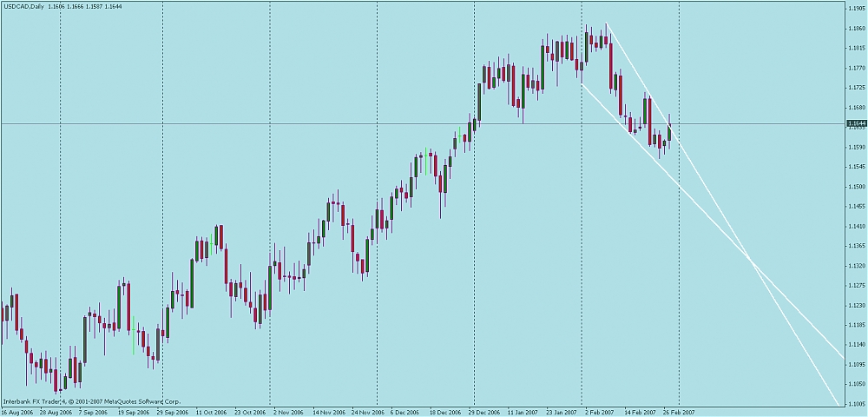Click the 1.1770 price scale label
Viewport: 868px width, 417px height.
tap(855, 68)
